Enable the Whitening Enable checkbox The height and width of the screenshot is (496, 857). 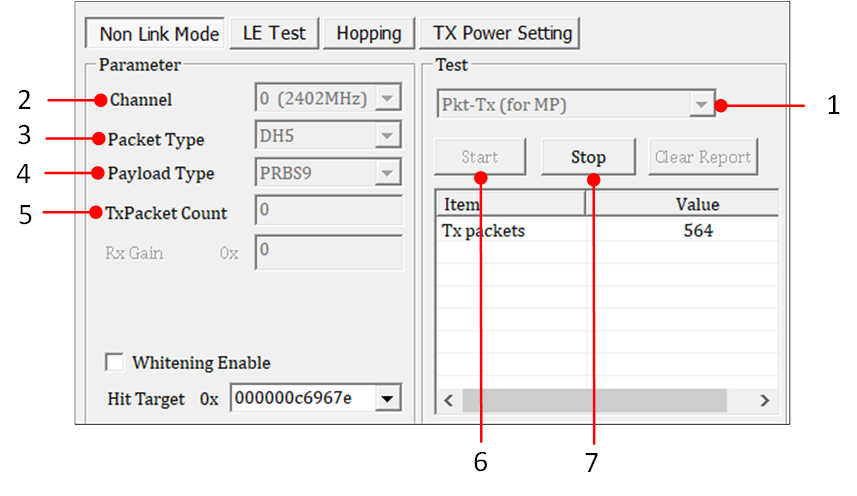[x=115, y=362]
